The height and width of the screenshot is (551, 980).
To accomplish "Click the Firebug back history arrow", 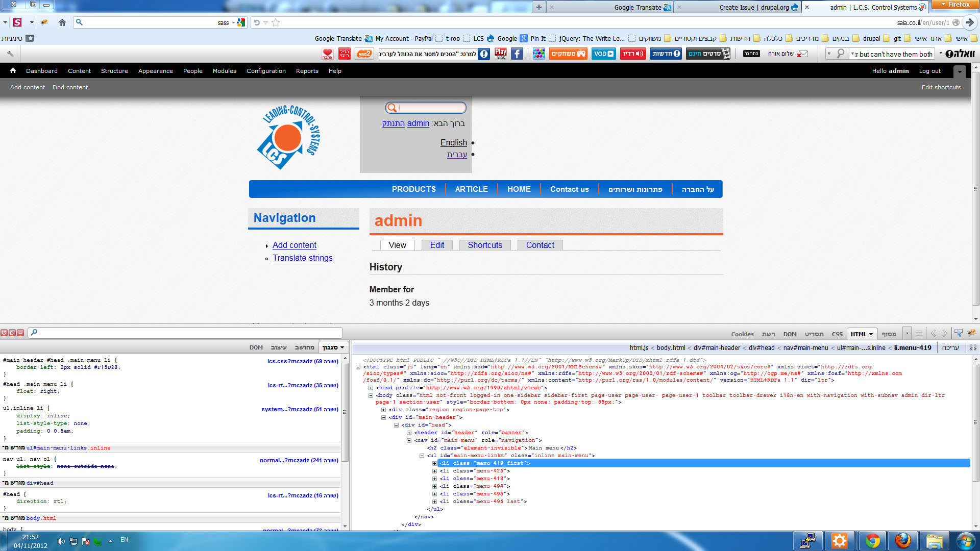I will 933,333.
